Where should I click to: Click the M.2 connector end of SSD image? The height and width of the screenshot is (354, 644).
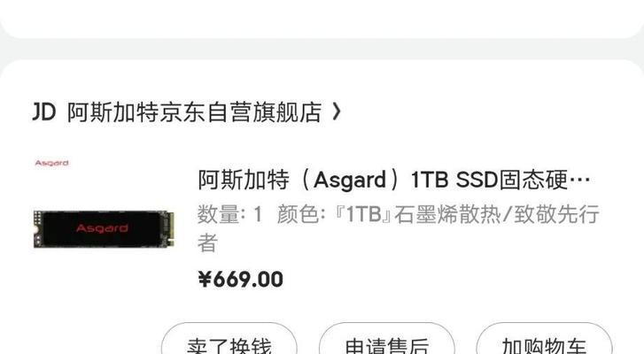click(169, 229)
